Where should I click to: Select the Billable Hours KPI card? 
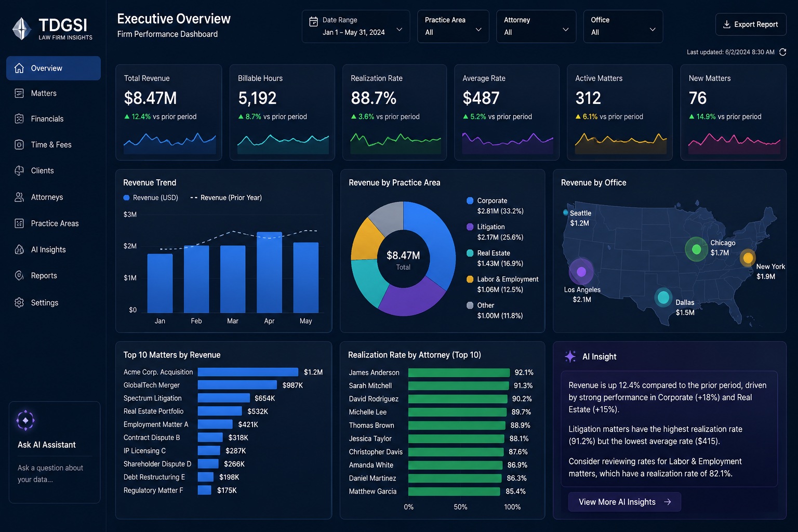click(x=283, y=112)
